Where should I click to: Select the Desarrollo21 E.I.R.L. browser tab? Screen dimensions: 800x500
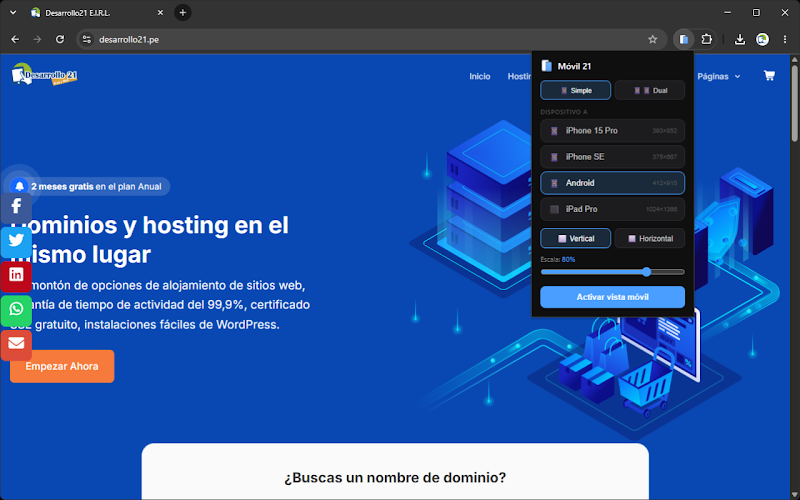tap(97, 13)
